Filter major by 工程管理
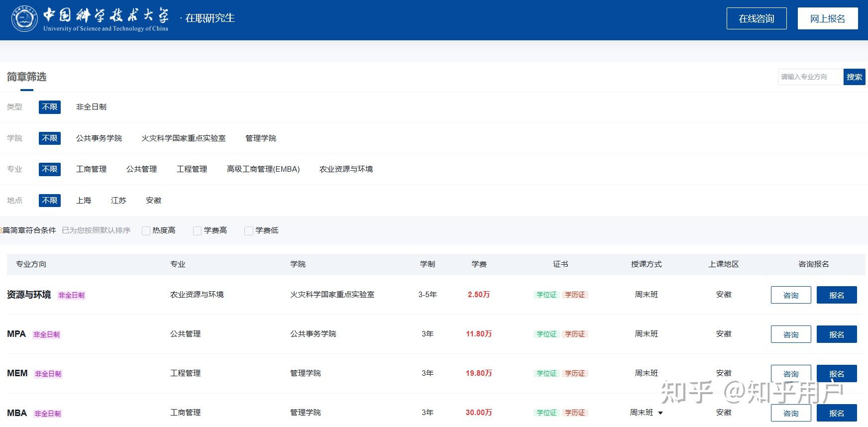The width and height of the screenshot is (868, 427). click(192, 169)
